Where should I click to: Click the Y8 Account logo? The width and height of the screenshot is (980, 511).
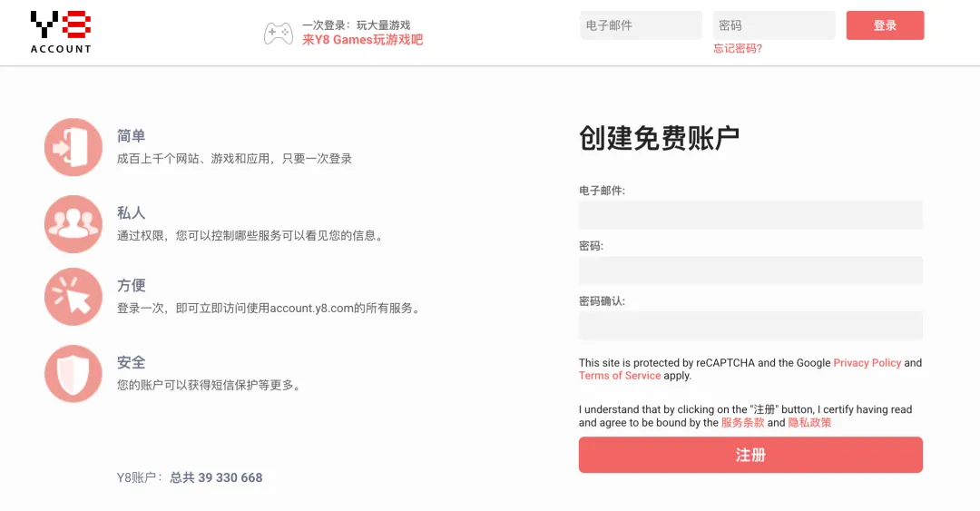pyautogui.click(x=61, y=32)
